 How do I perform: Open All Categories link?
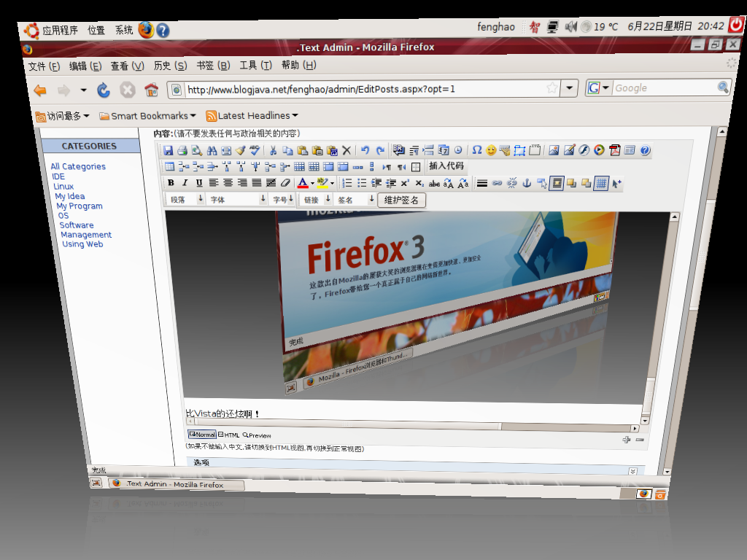coord(78,166)
